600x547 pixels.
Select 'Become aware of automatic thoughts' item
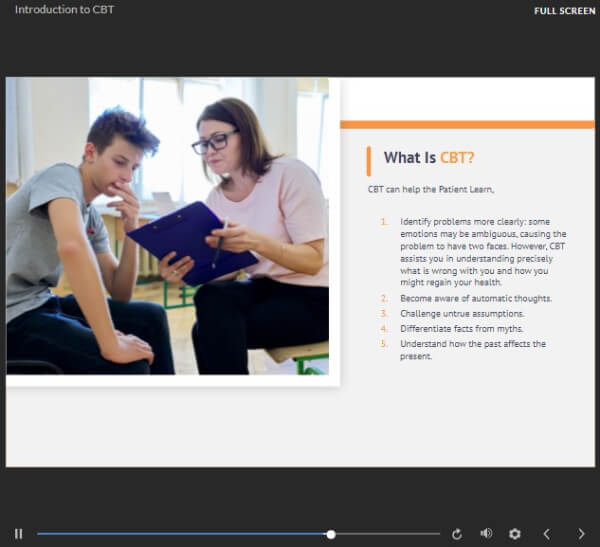[x=475, y=299]
